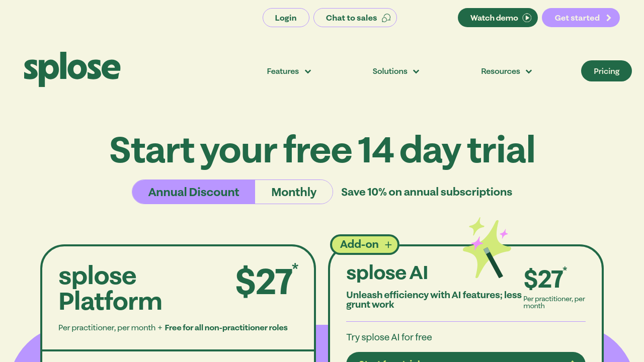Click the chat bubble icon beside Chat to sales
Screen dimensions: 644x362
point(386,18)
